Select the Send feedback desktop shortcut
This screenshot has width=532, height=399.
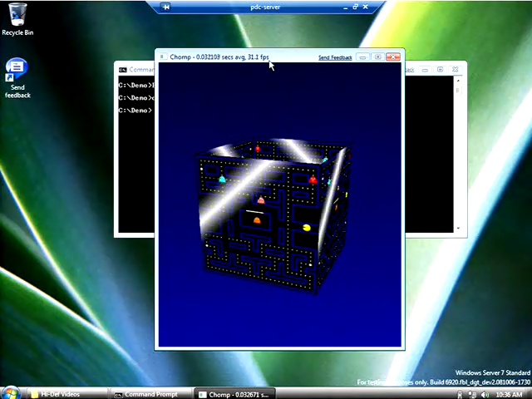[17, 78]
